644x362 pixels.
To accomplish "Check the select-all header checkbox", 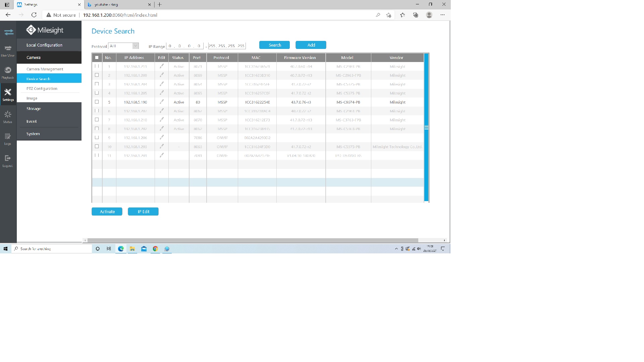I will click(97, 58).
